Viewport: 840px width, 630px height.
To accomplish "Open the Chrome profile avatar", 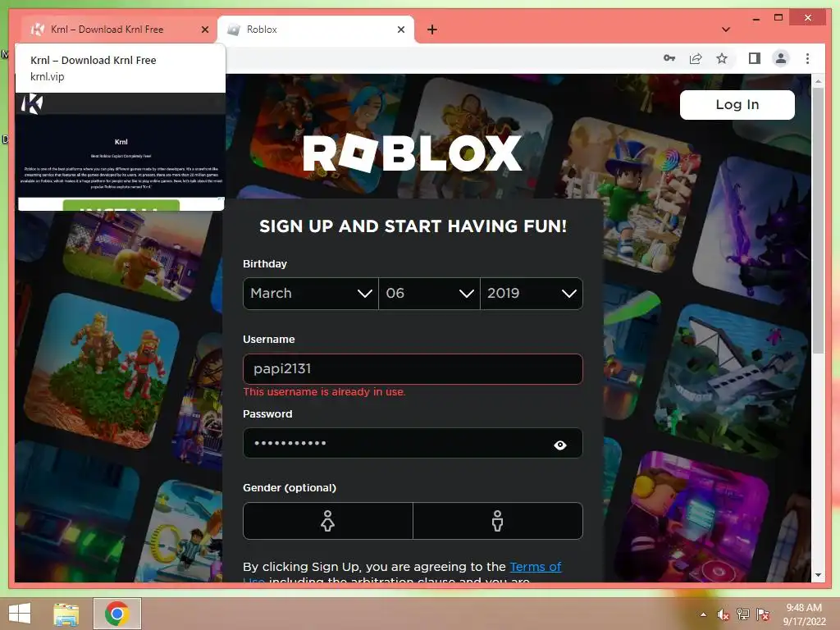I will [781, 58].
